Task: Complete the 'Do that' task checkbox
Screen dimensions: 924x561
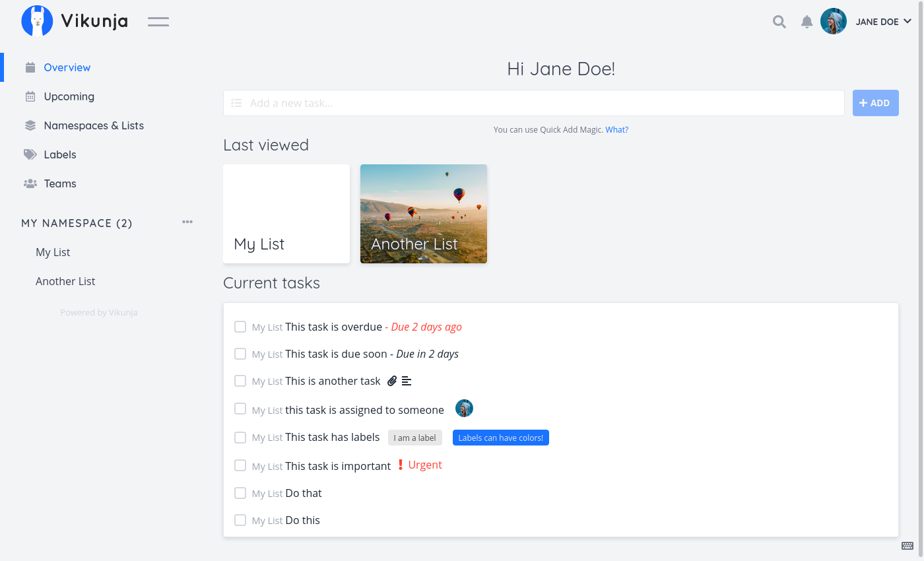Action: pos(240,493)
